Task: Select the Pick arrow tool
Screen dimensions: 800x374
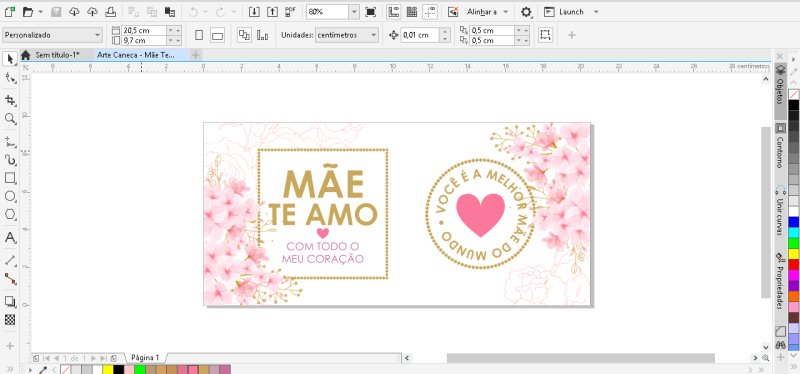Action: tap(10, 59)
